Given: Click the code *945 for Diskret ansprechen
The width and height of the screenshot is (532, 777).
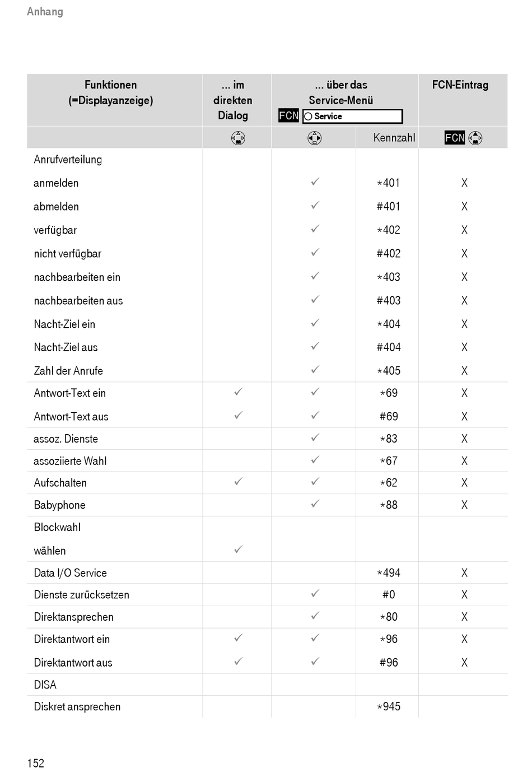Looking at the screenshot, I should [x=389, y=706].
